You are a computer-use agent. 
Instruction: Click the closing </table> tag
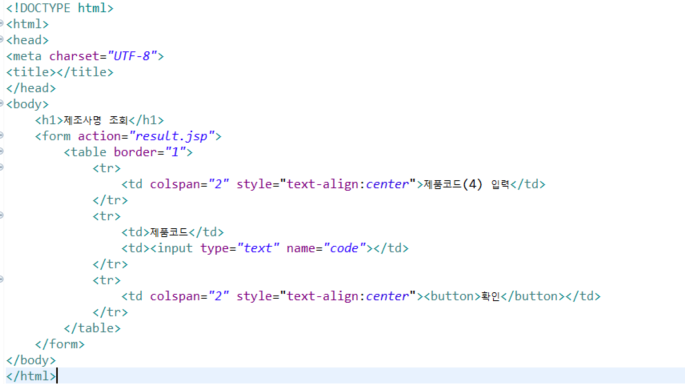click(x=92, y=328)
